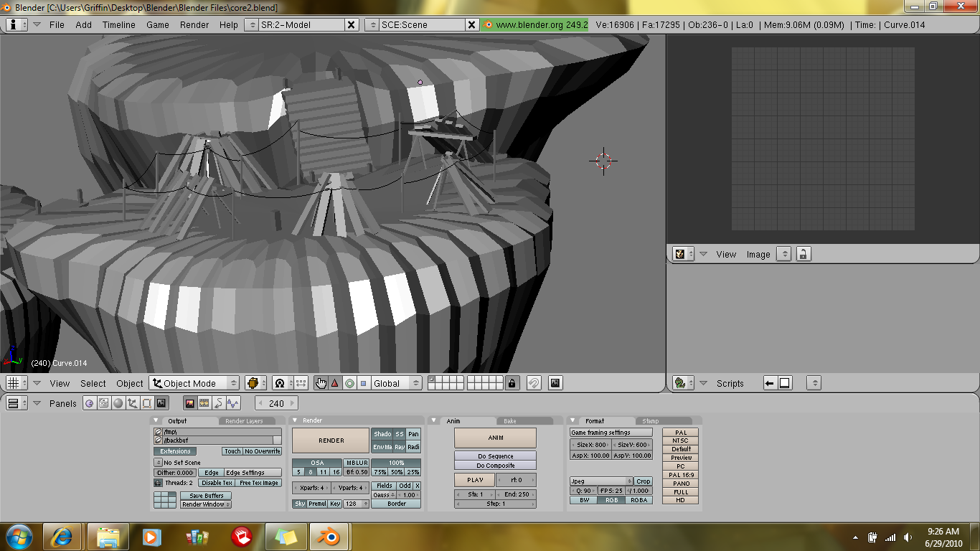This screenshot has height=551, width=980.
Task: Apply the PAL 16:9 preset
Action: (681, 475)
